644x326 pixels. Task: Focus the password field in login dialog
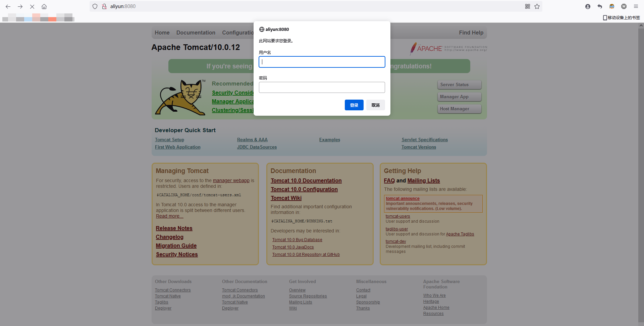[x=322, y=87]
